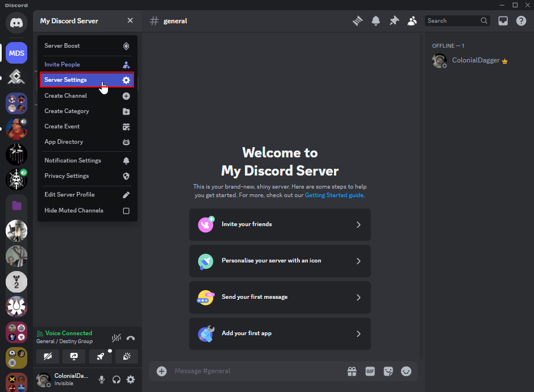Choose Create Channel menu item
The width and height of the screenshot is (534, 392).
click(x=87, y=95)
